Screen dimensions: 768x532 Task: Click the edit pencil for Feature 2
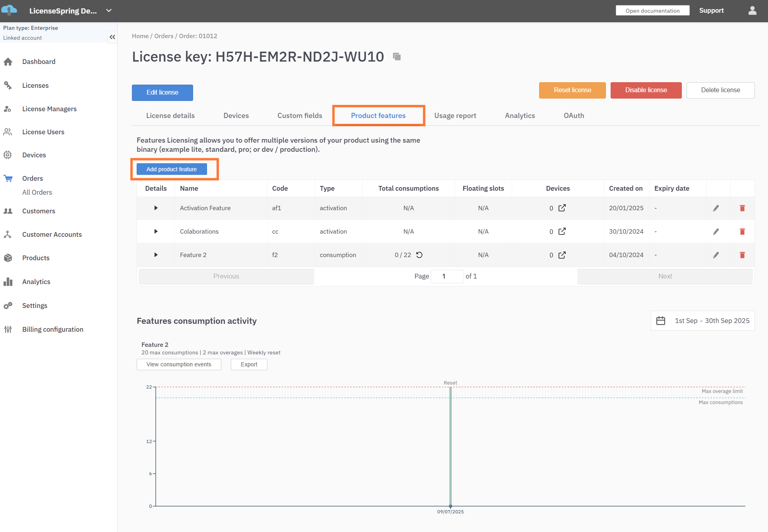pos(716,255)
